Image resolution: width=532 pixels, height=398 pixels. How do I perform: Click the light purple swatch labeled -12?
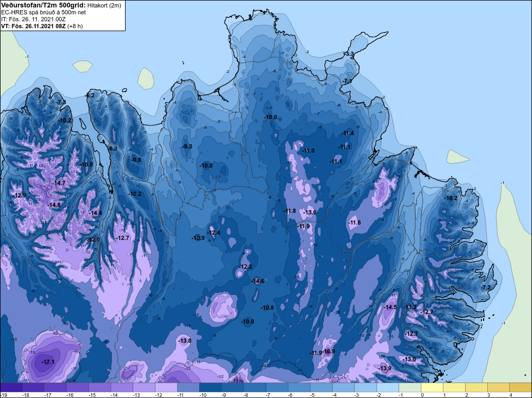(x=166, y=387)
